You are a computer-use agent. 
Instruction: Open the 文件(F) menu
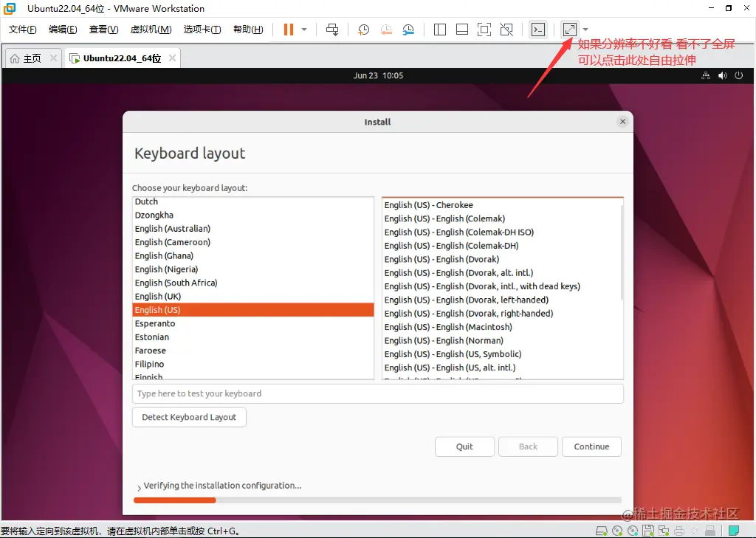pyautogui.click(x=23, y=30)
